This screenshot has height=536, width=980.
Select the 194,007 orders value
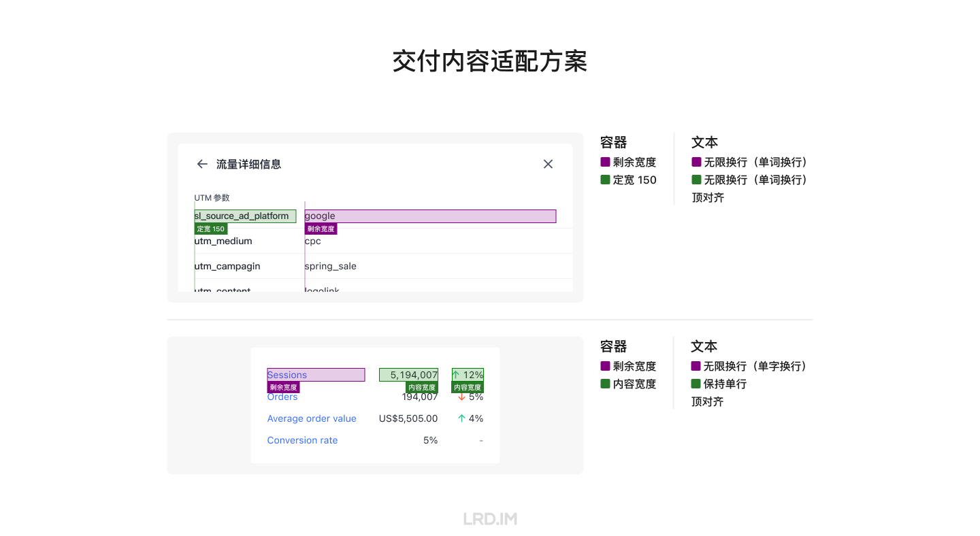tap(420, 397)
